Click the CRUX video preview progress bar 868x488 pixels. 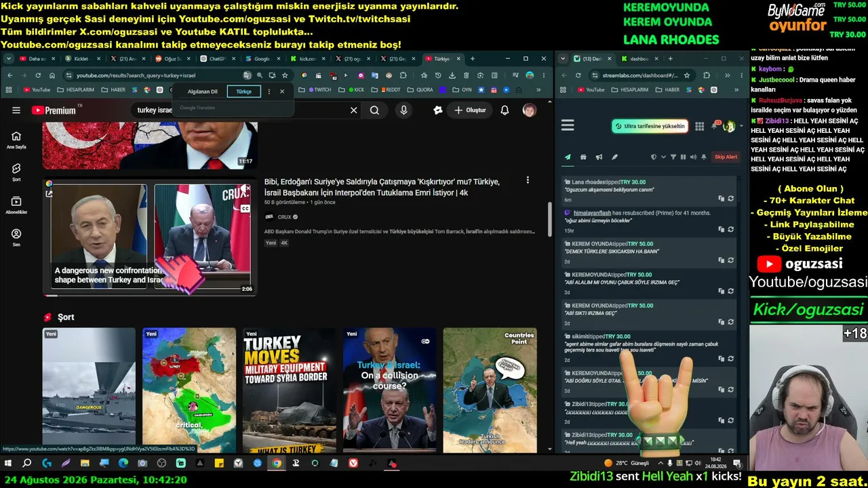click(x=150, y=295)
